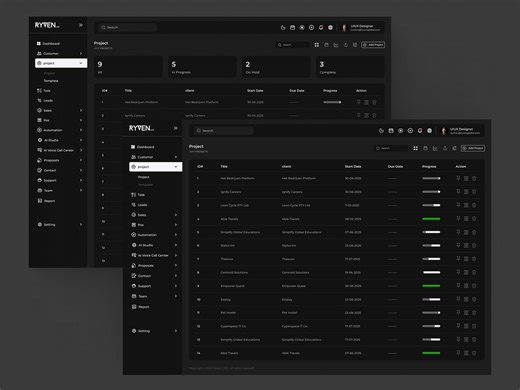
Task: Delete project row 5 with trash icon, front window
Action: [474, 232]
